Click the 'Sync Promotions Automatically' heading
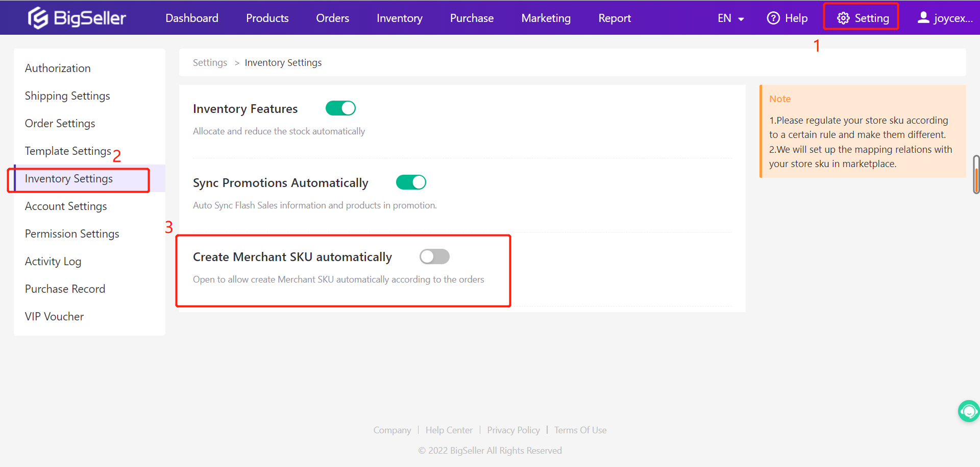This screenshot has height=467, width=980. point(281,183)
